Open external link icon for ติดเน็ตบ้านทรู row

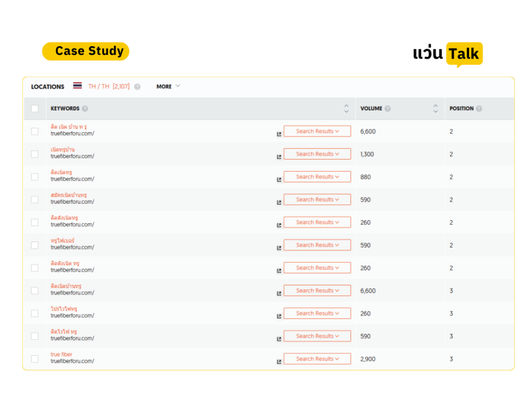pos(279,294)
